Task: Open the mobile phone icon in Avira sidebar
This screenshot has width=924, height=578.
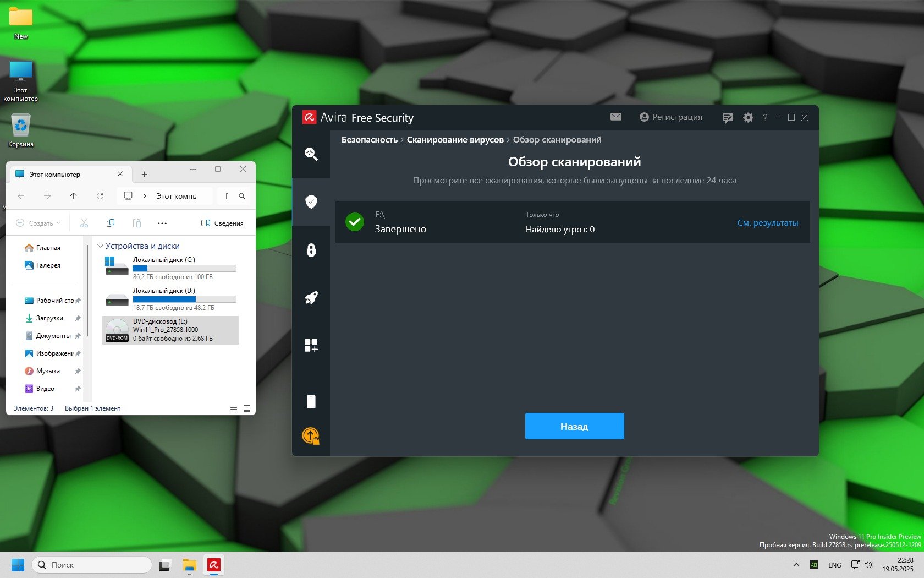Action: [x=311, y=402]
